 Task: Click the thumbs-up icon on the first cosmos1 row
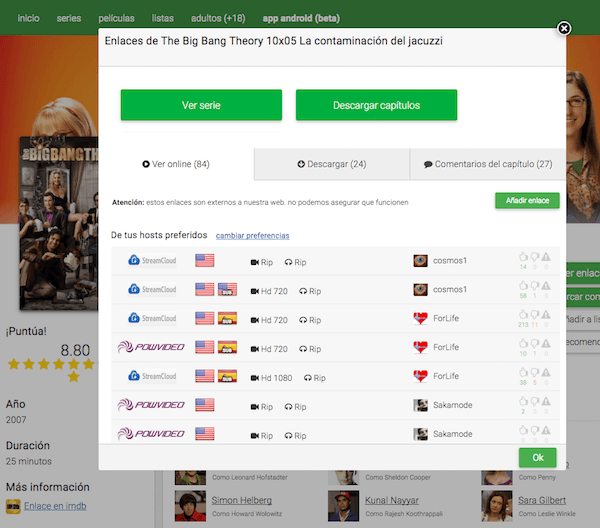523,257
